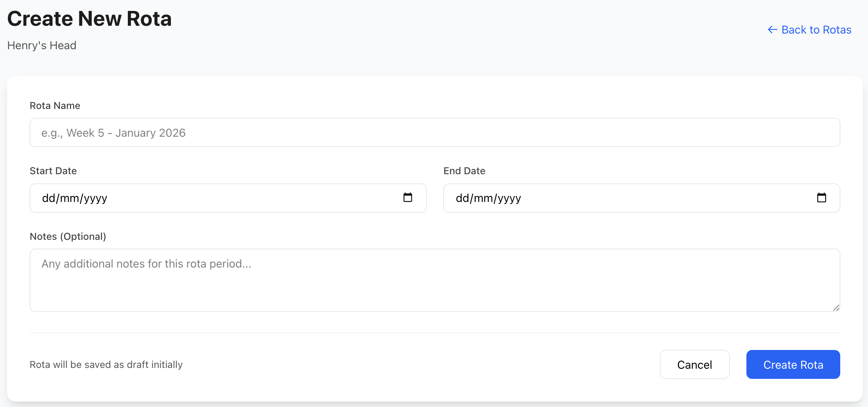868x407 pixels.
Task: Click the Notes (Optional) label
Action: click(x=68, y=236)
